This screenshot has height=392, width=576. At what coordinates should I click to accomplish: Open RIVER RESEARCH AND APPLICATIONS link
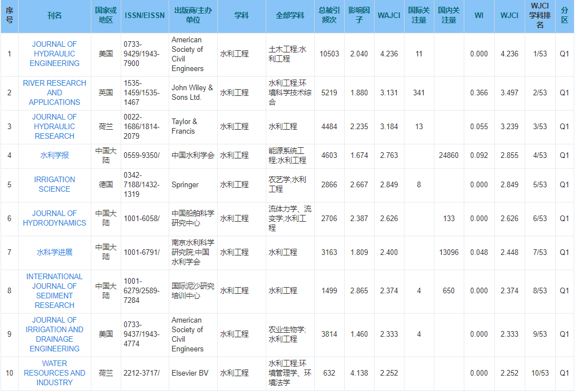click(54, 93)
